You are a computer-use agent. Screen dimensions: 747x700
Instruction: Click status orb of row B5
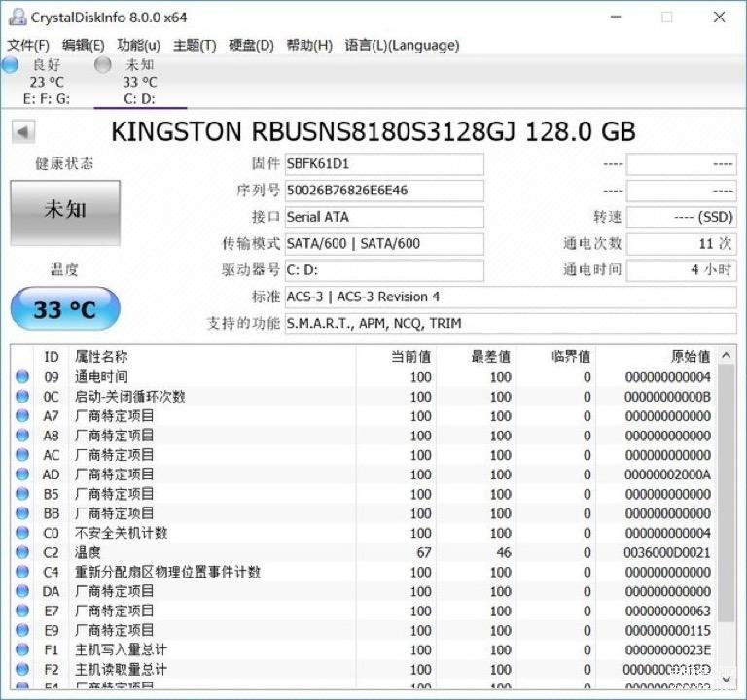coord(22,494)
